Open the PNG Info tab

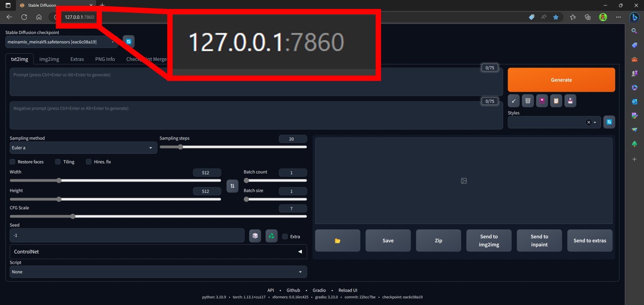(x=105, y=59)
